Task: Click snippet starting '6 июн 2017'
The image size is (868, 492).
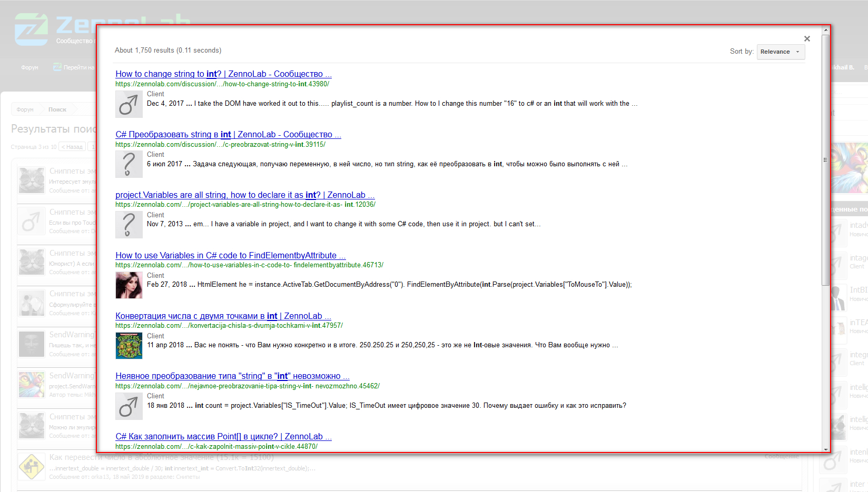Action: pyautogui.click(x=387, y=164)
